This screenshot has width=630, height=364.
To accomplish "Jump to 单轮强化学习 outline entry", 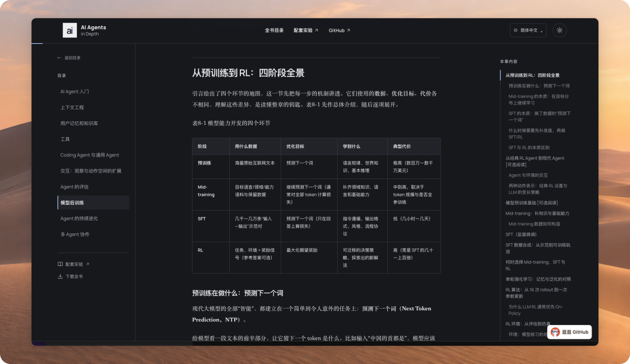I will coord(538,279).
